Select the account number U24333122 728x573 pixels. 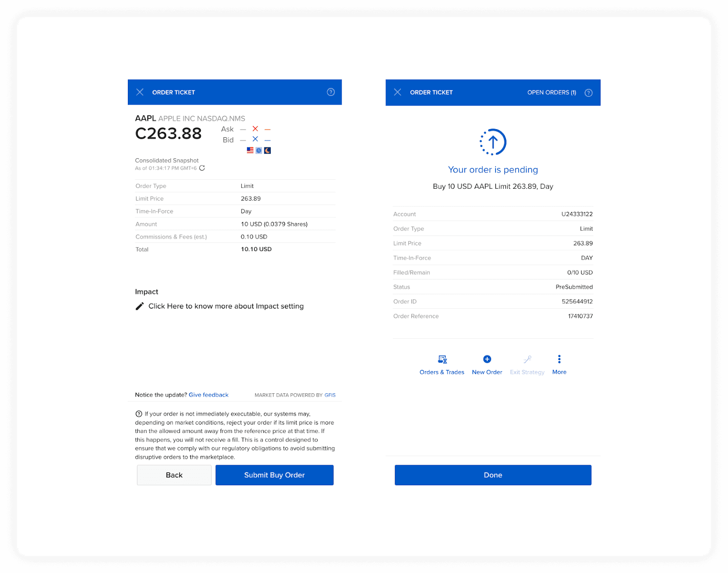577,214
